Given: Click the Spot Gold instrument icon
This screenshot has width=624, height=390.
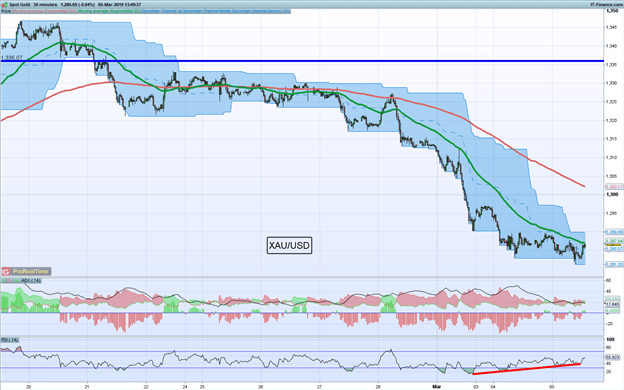Looking at the screenshot, I should pyautogui.click(x=5, y=4).
